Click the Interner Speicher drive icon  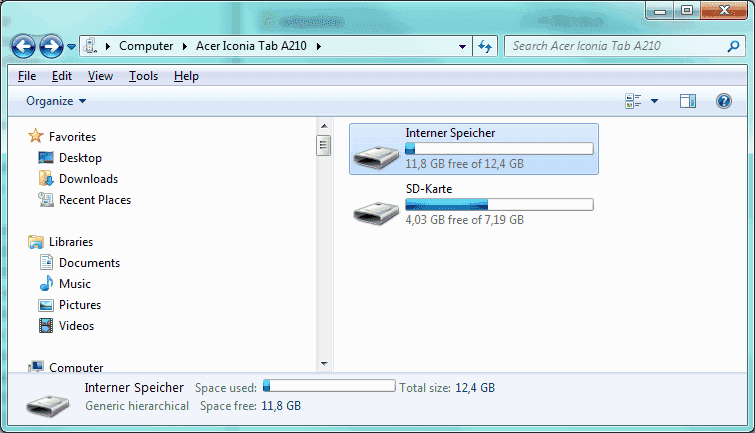point(376,157)
